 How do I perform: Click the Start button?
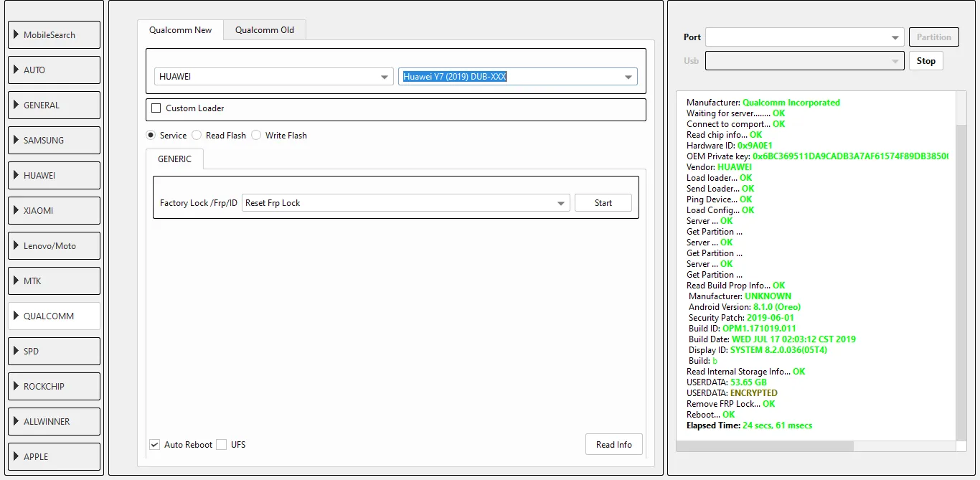(603, 203)
